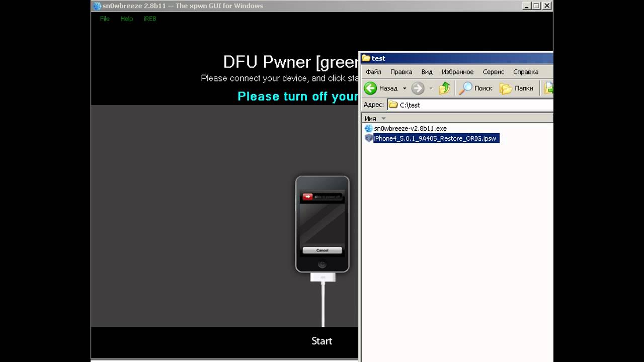This screenshot has width=644, height=362.
Task: Open the Вид menu in Explorer
Action: pos(427,72)
